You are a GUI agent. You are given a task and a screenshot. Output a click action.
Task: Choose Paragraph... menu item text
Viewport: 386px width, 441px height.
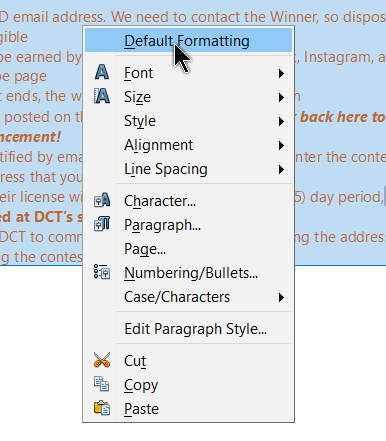tap(162, 225)
